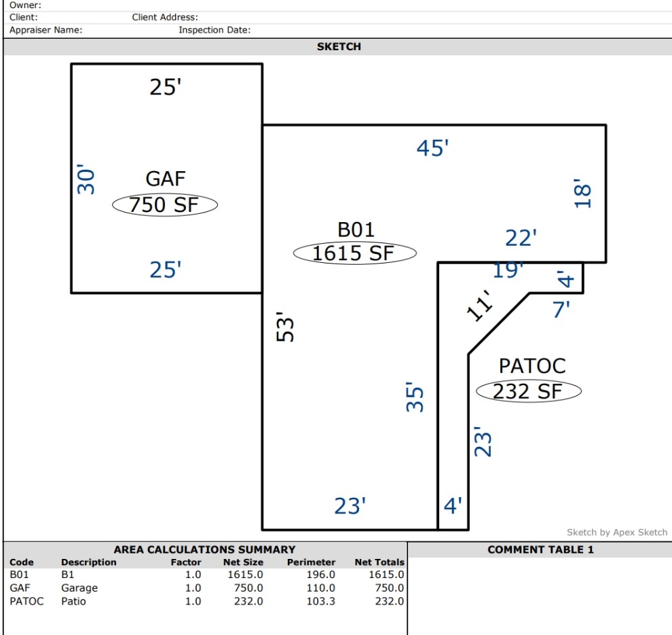Click the SKETCH section header
672x635 pixels.
click(x=339, y=47)
